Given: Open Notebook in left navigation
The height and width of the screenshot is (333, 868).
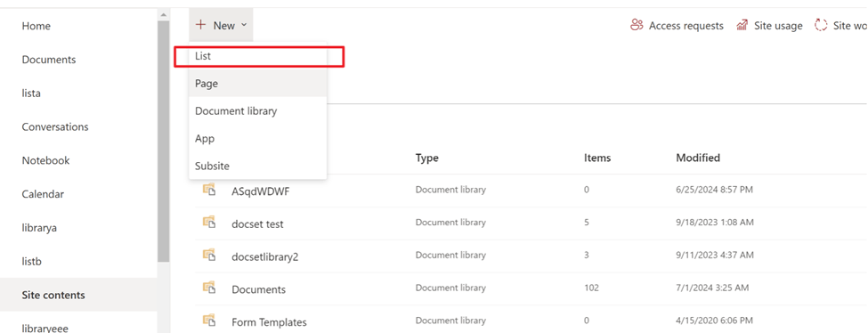Looking at the screenshot, I should click(45, 160).
